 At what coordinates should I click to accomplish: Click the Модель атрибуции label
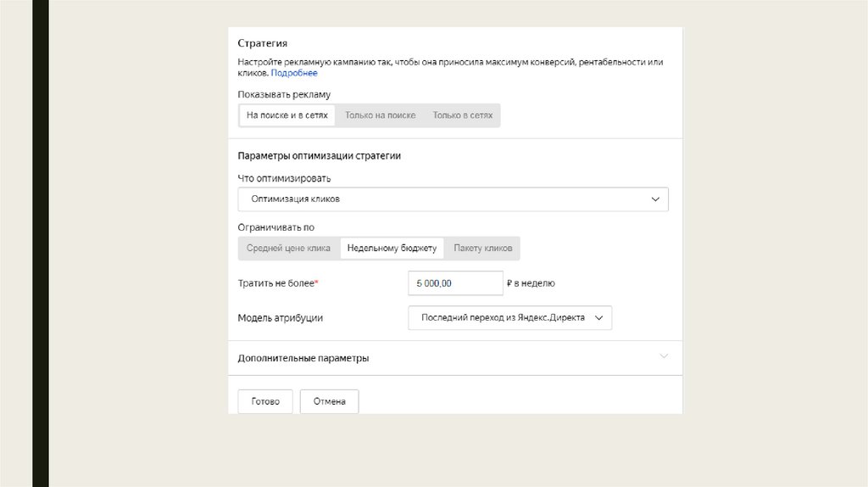coord(281,318)
